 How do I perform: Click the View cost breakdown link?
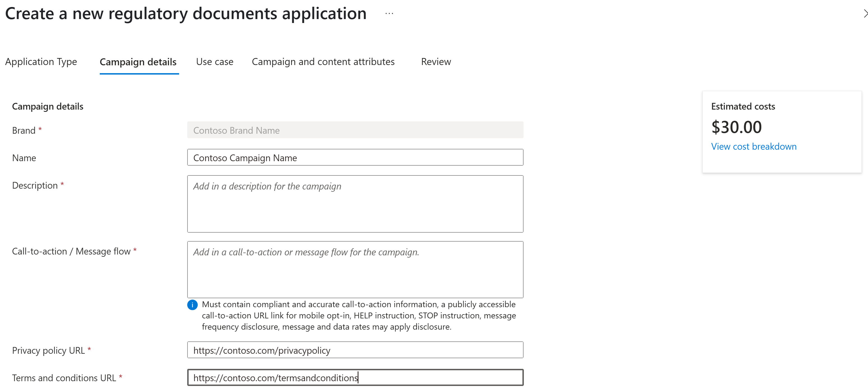pos(754,146)
